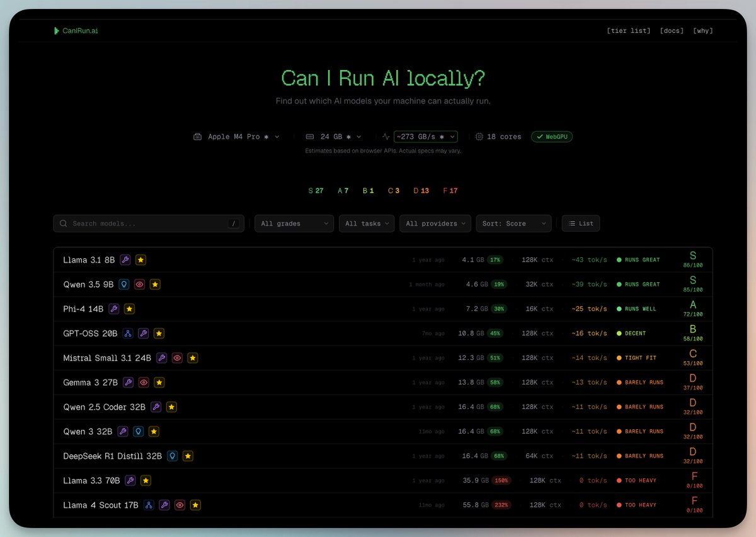Click the wrench icon on Llama 4 Scout 17B
756x537 pixels.
164,505
